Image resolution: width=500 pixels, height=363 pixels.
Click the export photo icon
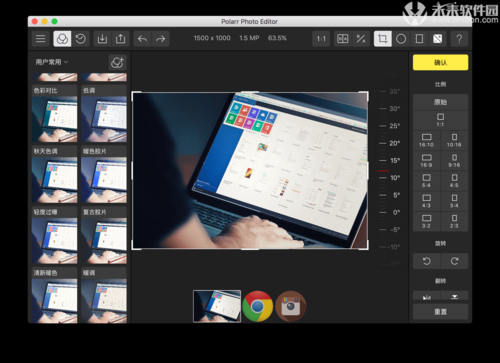[120, 39]
